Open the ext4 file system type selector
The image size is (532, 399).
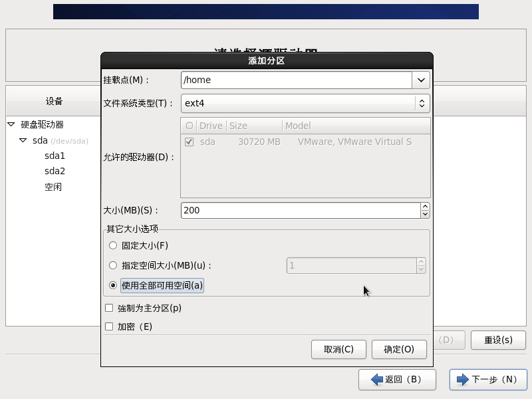coord(305,103)
